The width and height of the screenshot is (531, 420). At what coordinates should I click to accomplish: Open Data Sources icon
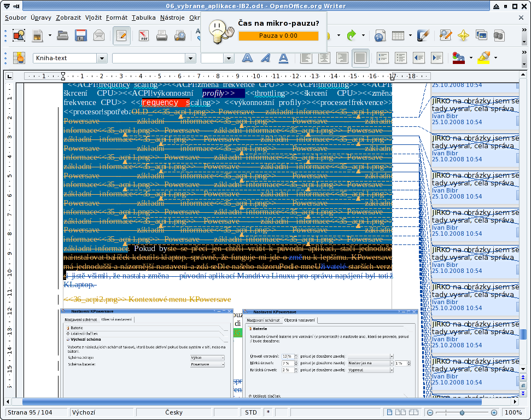[x=499, y=36]
